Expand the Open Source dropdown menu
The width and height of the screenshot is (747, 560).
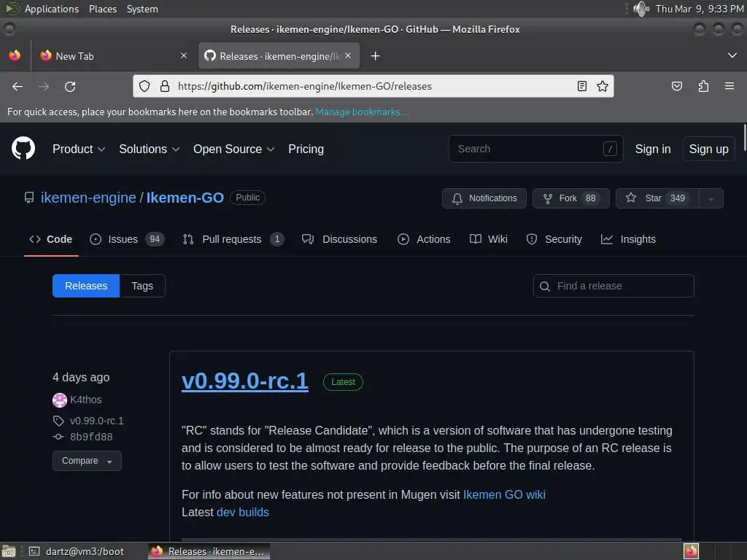[234, 149]
